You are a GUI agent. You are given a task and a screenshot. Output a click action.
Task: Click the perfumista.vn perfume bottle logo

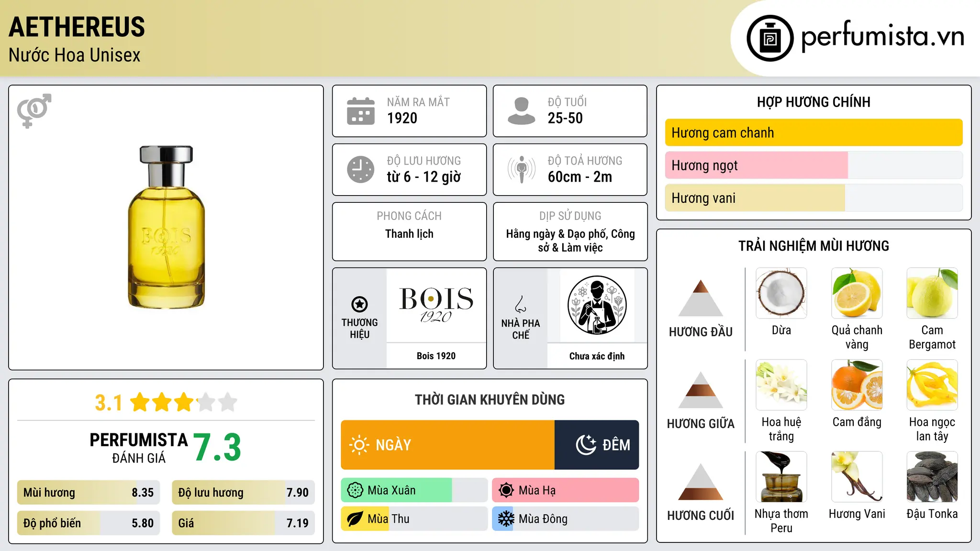coord(770,38)
